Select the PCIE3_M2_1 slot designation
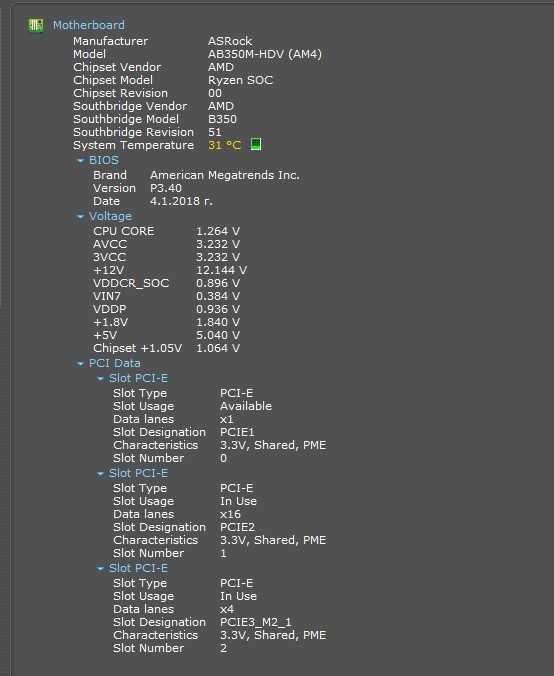The height and width of the screenshot is (676, 554). point(256,622)
